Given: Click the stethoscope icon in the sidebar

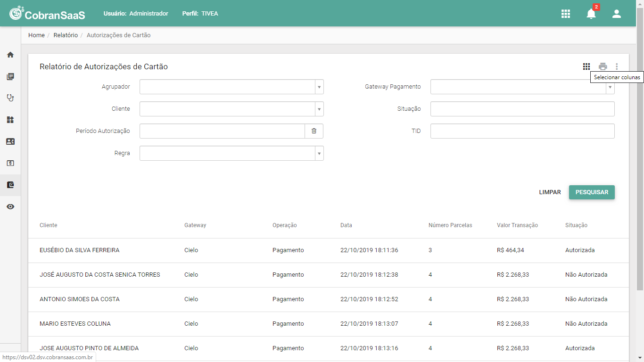Looking at the screenshot, I should pos(10,98).
